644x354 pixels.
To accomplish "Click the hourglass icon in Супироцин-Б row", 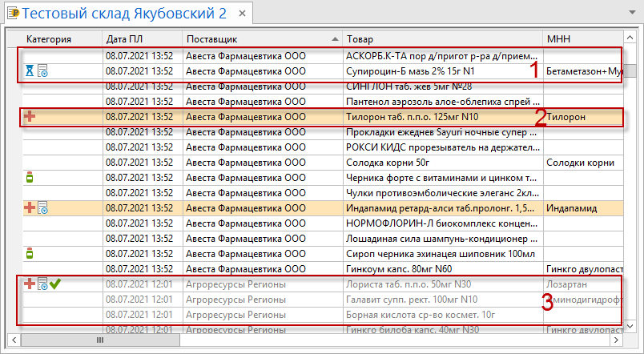I will tap(30, 71).
